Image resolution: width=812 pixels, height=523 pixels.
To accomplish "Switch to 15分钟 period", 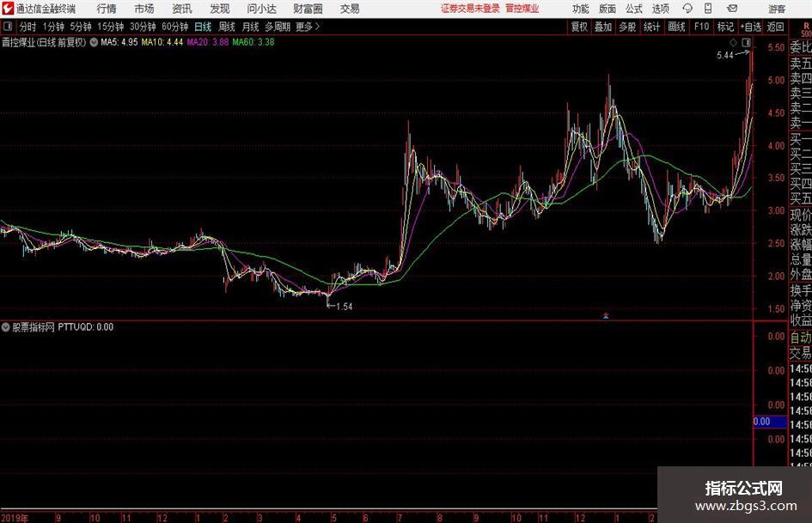I will 111,27.
